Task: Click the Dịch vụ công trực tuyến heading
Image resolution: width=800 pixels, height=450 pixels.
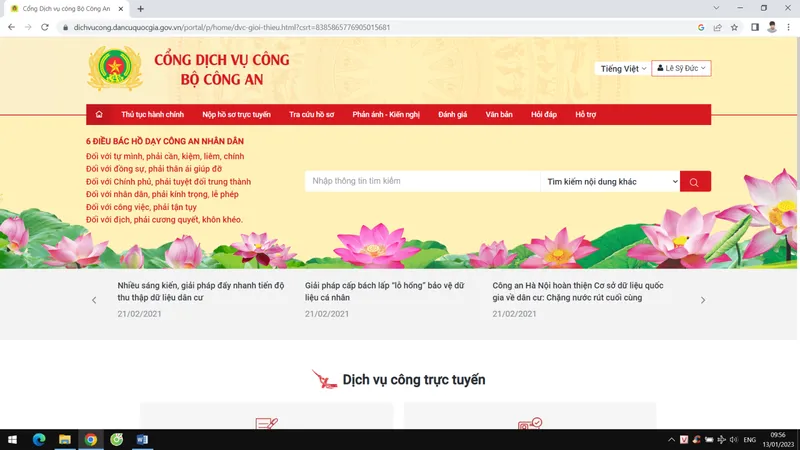Action: [414, 380]
